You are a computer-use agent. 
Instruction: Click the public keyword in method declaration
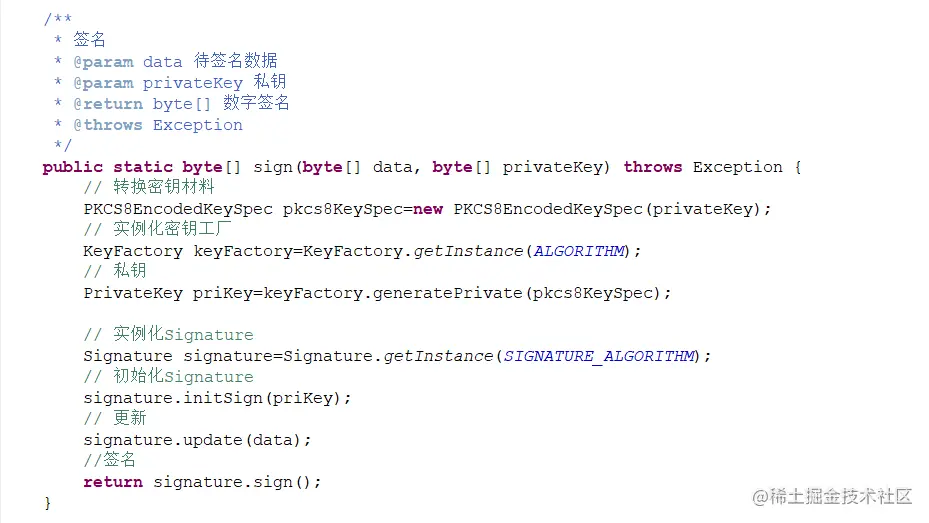pyautogui.click(x=72, y=168)
